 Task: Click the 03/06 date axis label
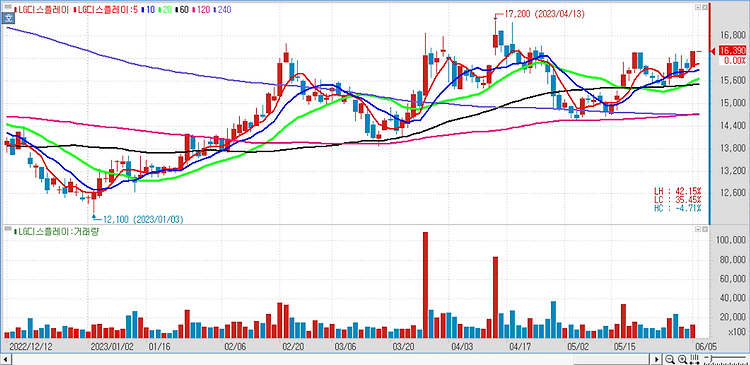pyautogui.click(x=345, y=345)
